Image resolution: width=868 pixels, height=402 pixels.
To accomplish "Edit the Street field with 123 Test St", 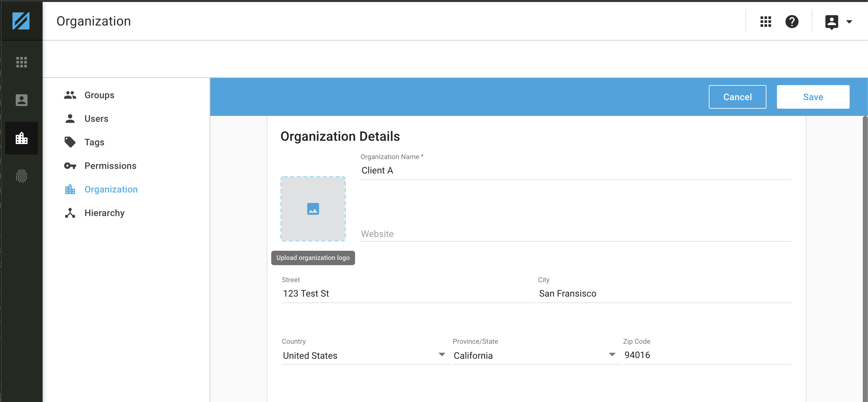I will (408, 294).
